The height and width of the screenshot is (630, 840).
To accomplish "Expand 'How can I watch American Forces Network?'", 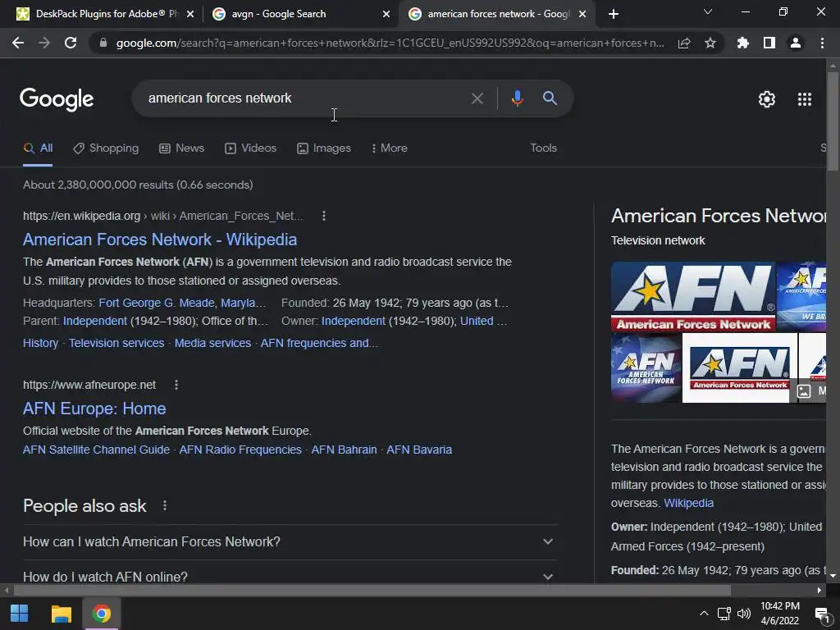I will pyautogui.click(x=290, y=541).
